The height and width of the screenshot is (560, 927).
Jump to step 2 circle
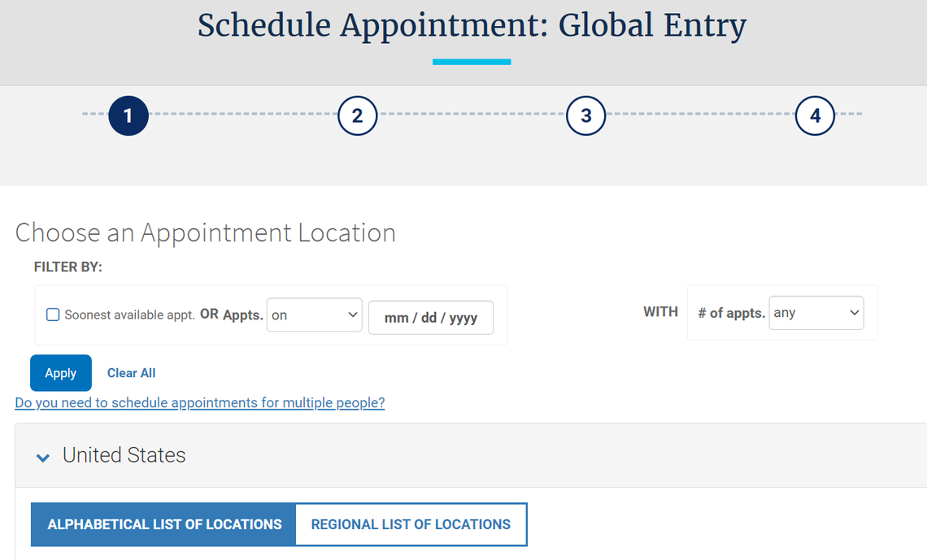tap(357, 116)
